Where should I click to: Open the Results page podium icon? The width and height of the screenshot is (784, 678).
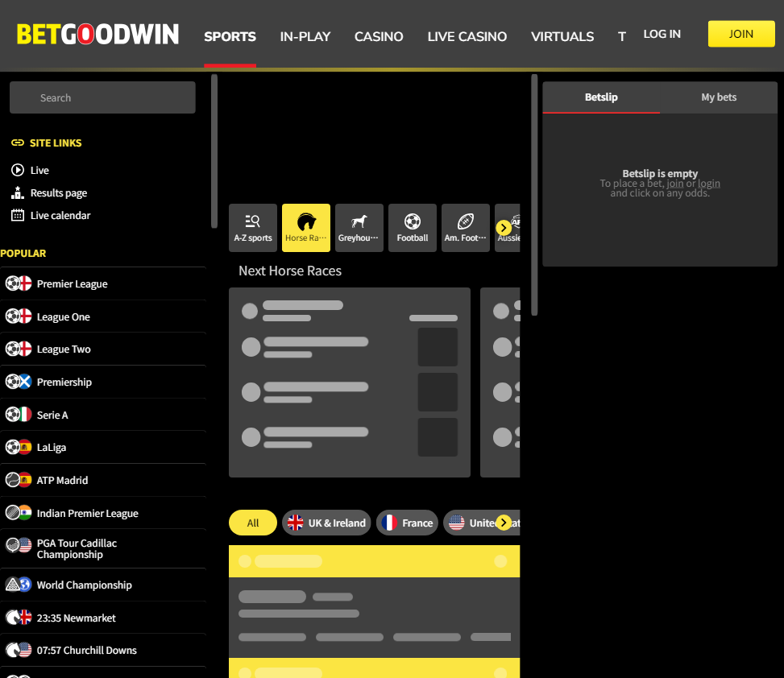click(18, 192)
